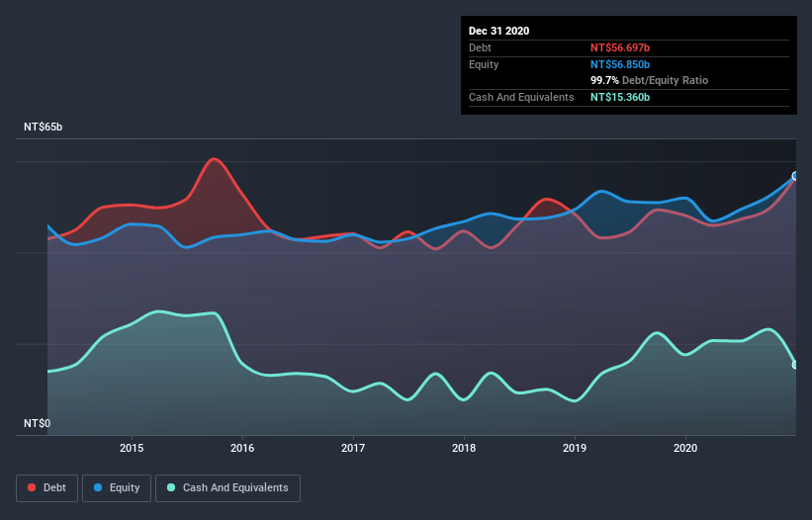Click the NT$65b y-axis label

point(43,127)
